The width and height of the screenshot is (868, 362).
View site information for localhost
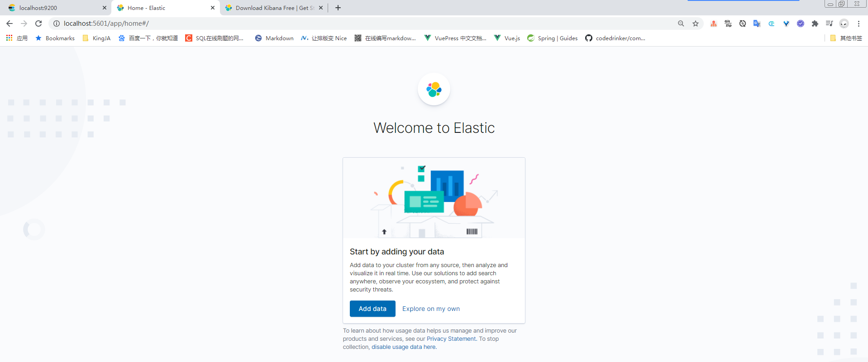tap(57, 24)
